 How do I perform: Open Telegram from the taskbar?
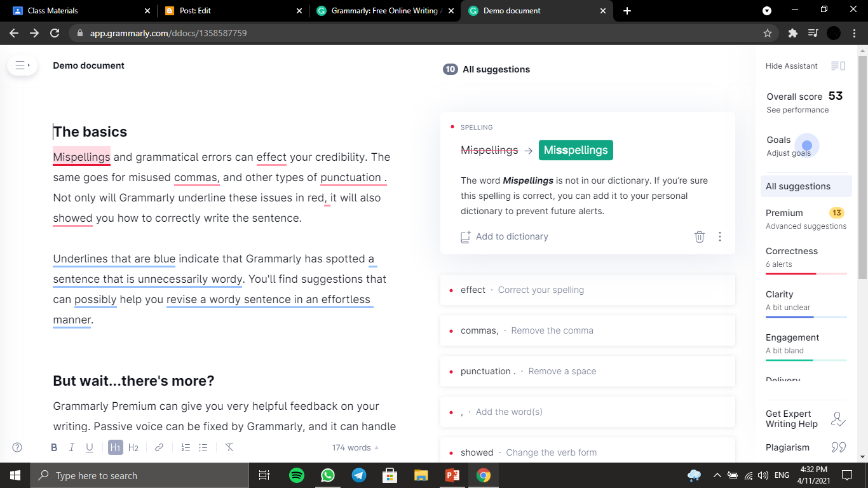[358, 475]
